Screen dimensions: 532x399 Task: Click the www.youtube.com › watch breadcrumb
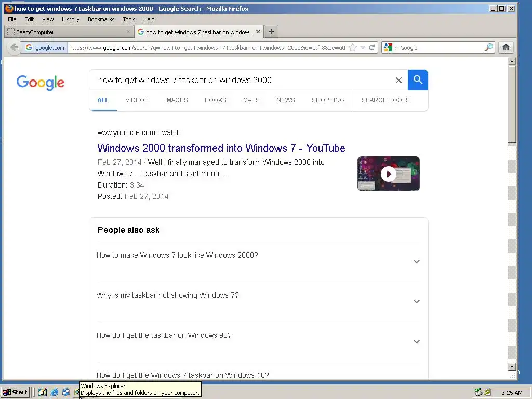pos(139,132)
